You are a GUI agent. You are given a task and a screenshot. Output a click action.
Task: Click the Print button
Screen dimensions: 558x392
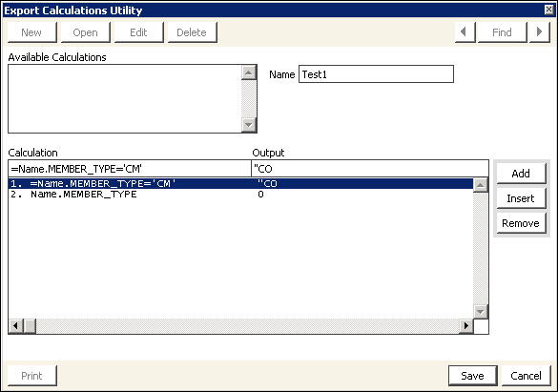[32, 376]
